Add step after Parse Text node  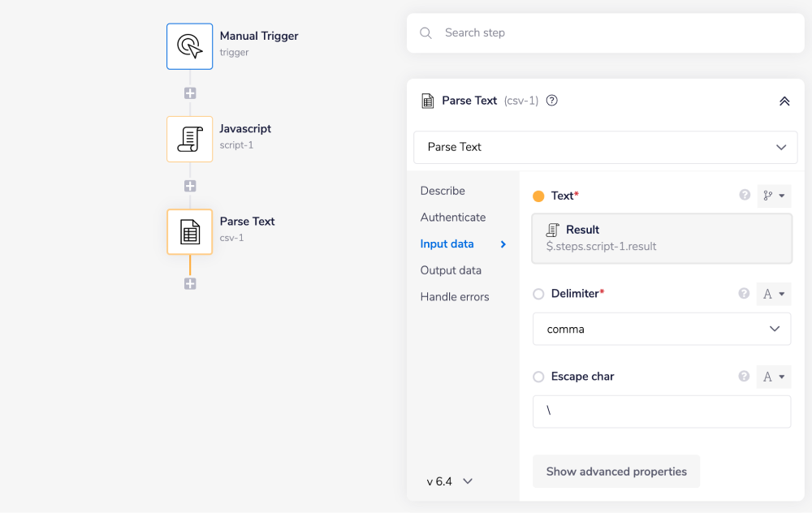point(190,284)
